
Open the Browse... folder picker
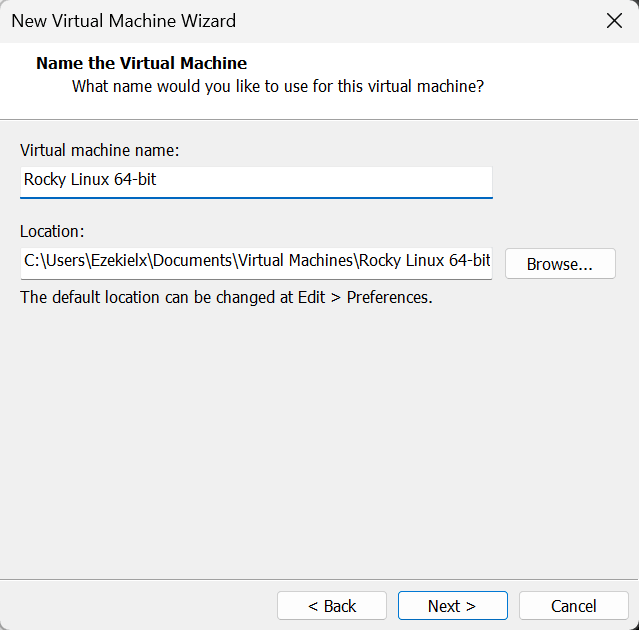coord(560,264)
